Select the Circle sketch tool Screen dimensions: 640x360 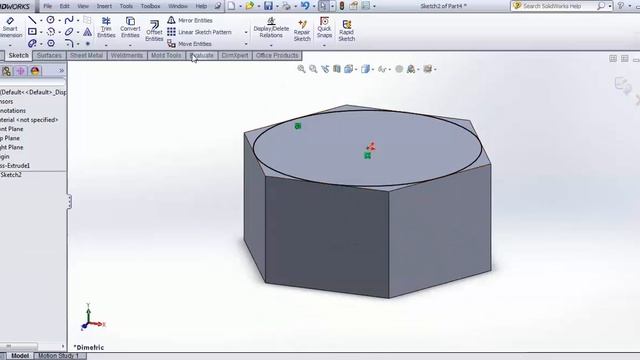point(50,20)
